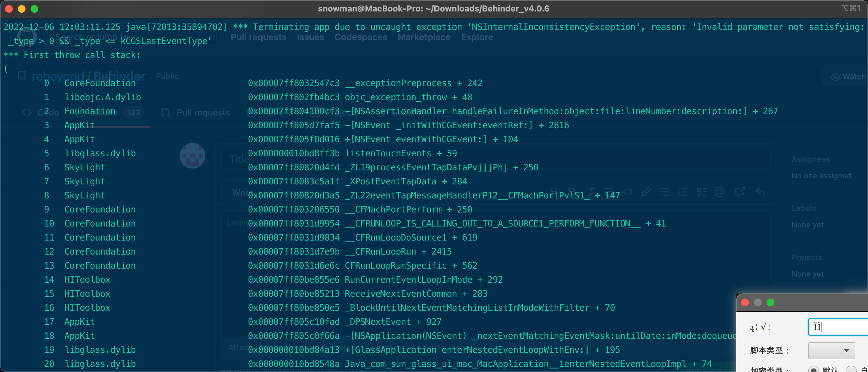The height and width of the screenshot is (372, 868).
Task: Insert an unordered list
Action: point(664,191)
